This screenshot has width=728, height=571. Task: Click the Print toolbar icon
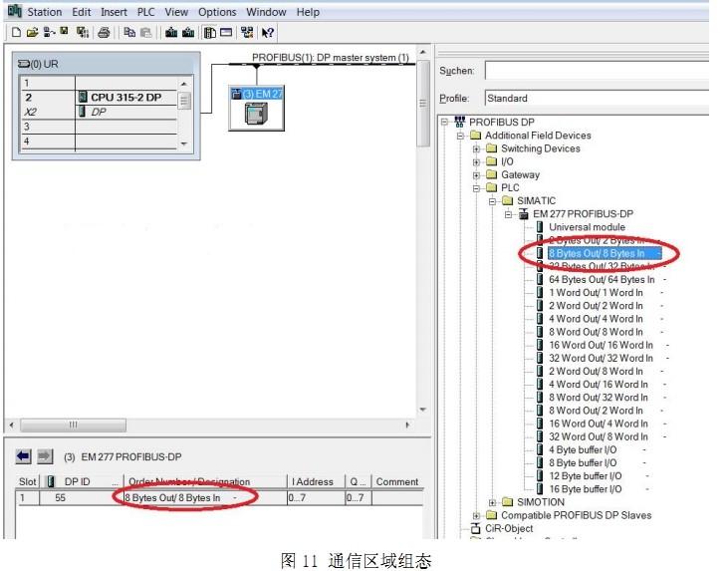tap(104, 32)
